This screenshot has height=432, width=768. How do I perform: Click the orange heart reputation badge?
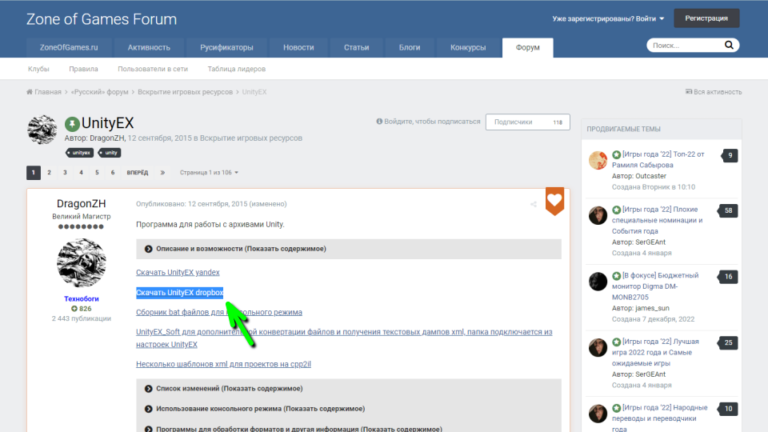[554, 200]
